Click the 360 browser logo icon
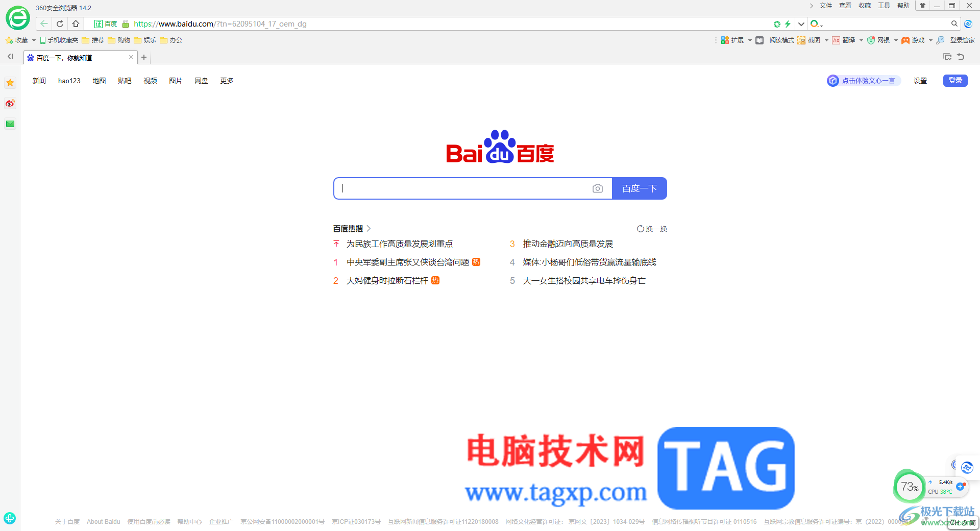The width and height of the screenshot is (980, 531). (18, 18)
